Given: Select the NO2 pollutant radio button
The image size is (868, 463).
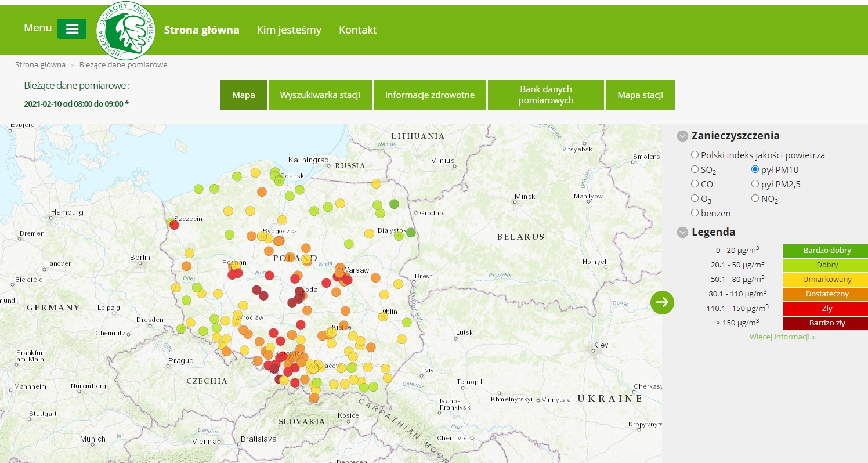Looking at the screenshot, I should click(755, 198).
